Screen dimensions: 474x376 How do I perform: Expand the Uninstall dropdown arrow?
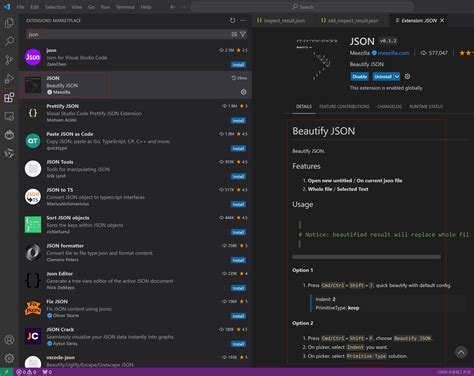coord(397,76)
